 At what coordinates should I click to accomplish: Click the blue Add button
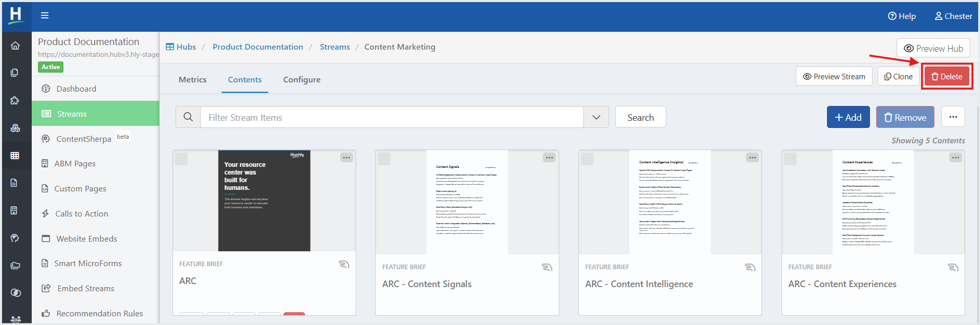848,117
